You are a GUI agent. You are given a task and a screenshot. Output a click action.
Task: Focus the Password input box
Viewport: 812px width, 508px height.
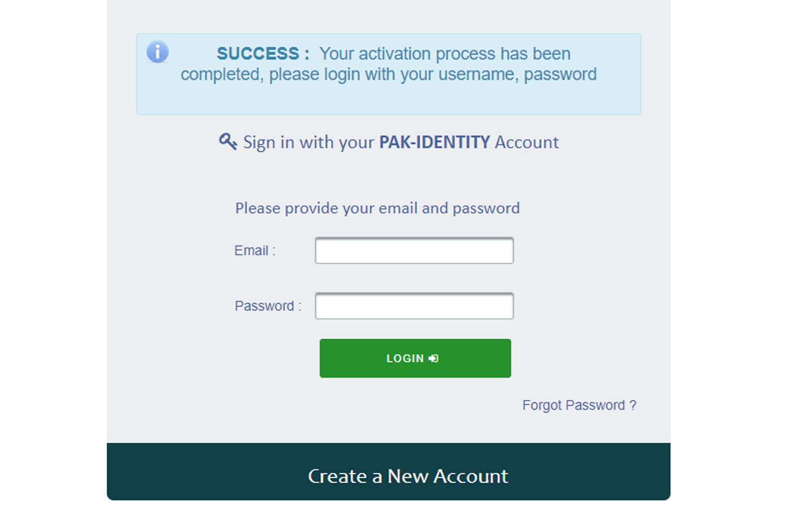click(414, 305)
